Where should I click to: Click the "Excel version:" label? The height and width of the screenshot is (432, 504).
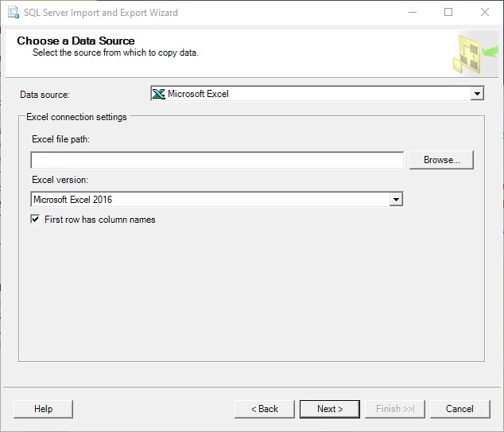point(60,180)
